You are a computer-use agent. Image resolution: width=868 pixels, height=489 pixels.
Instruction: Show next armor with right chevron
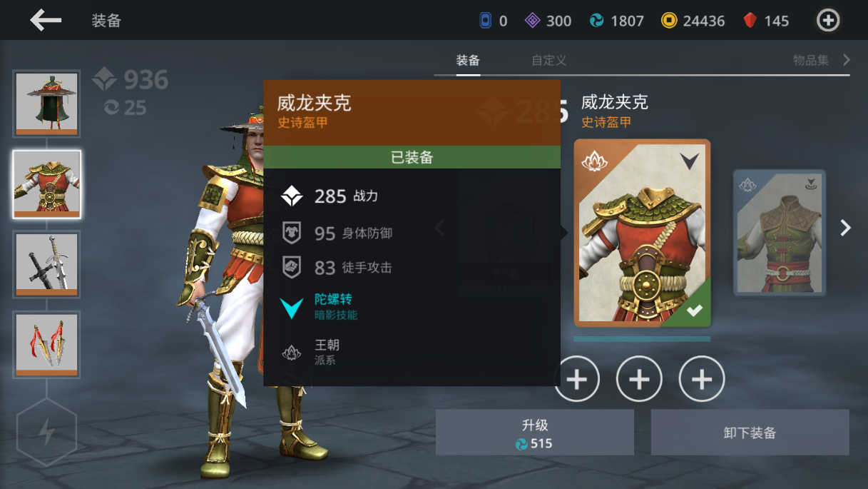pos(846,228)
